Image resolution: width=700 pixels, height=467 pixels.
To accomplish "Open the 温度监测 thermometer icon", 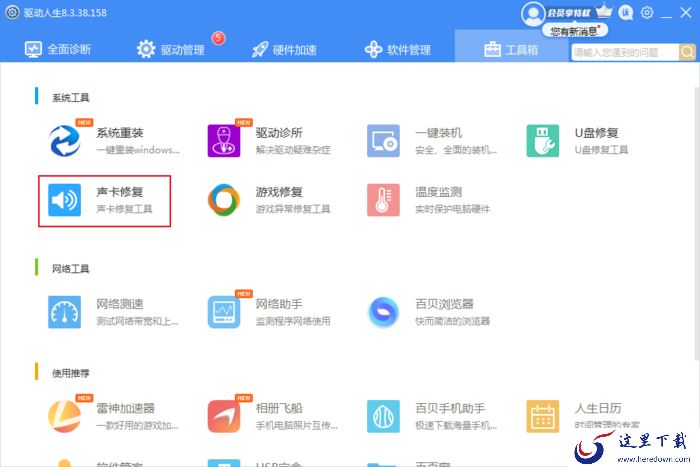I will point(383,200).
